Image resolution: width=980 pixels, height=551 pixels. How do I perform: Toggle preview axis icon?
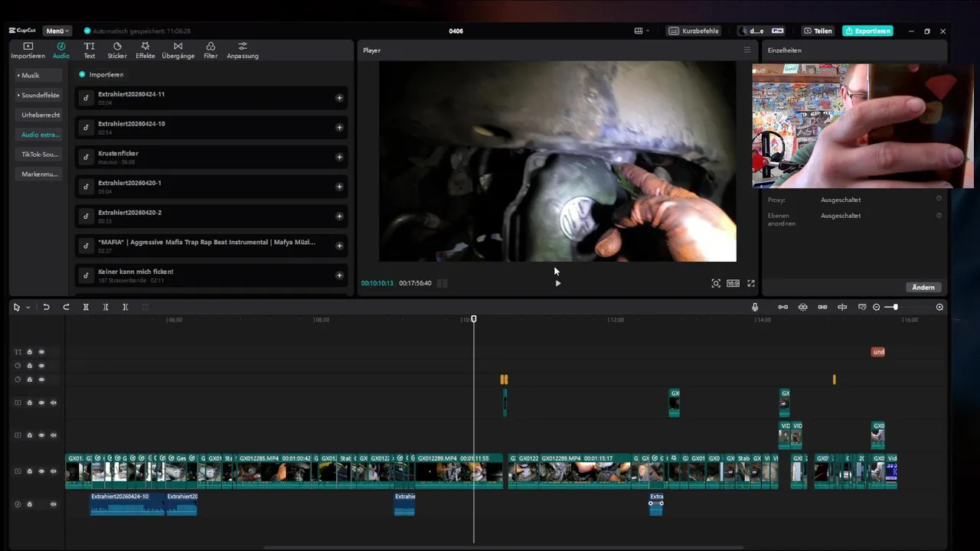click(x=842, y=307)
